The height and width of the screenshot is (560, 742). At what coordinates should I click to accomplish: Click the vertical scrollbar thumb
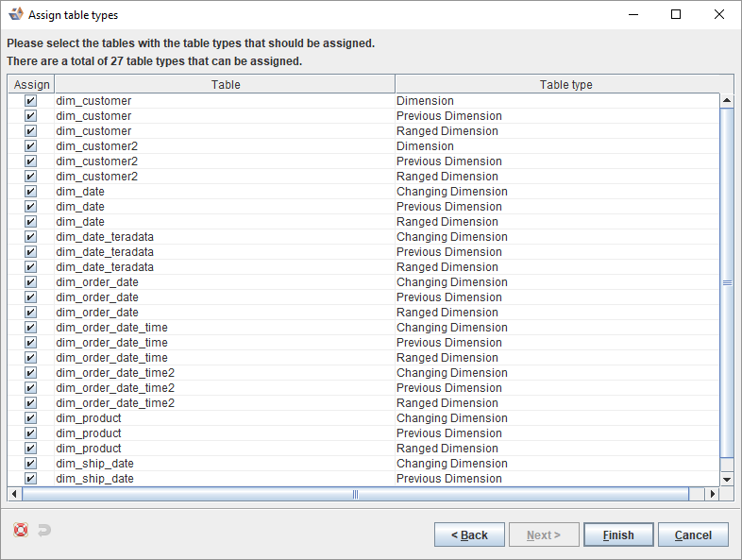[727, 282]
